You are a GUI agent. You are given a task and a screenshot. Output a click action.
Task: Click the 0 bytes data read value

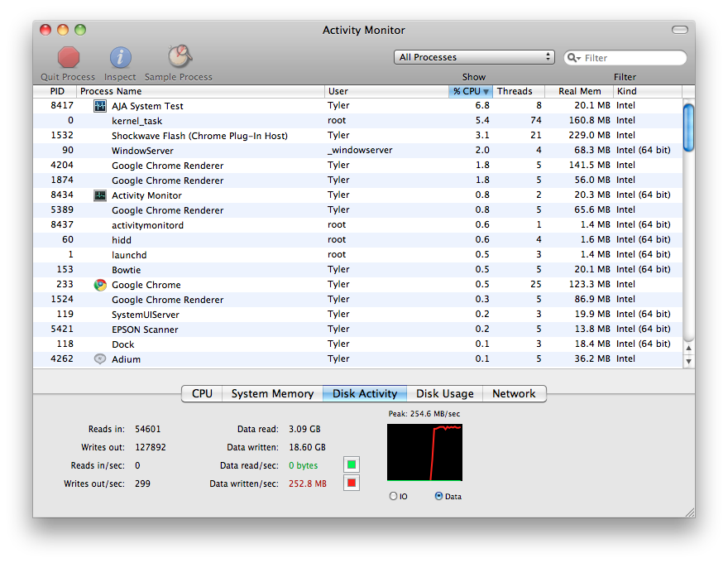coord(303,465)
